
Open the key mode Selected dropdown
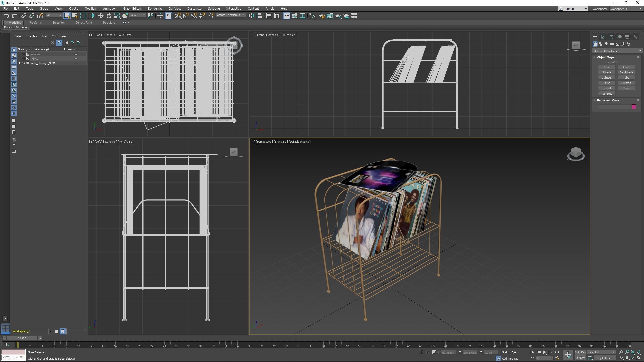tap(601, 352)
